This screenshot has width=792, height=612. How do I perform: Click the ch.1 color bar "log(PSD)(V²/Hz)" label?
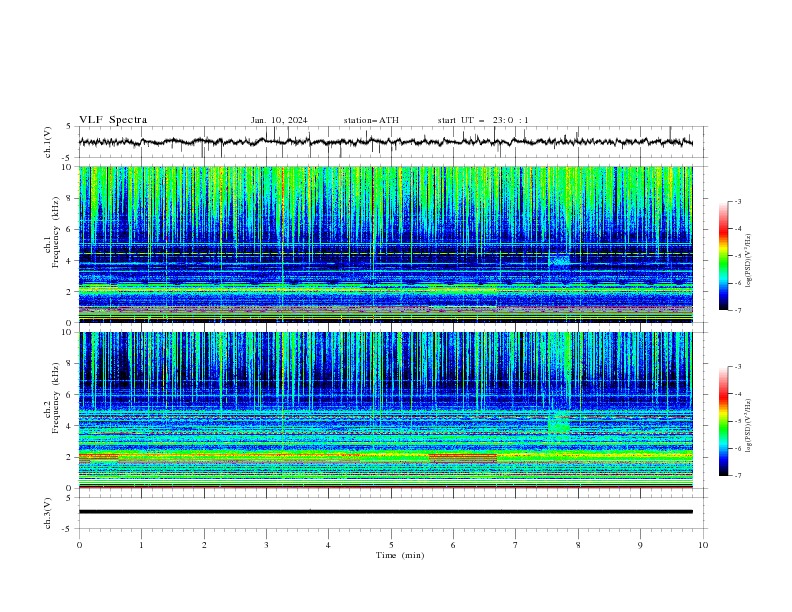[x=749, y=261]
